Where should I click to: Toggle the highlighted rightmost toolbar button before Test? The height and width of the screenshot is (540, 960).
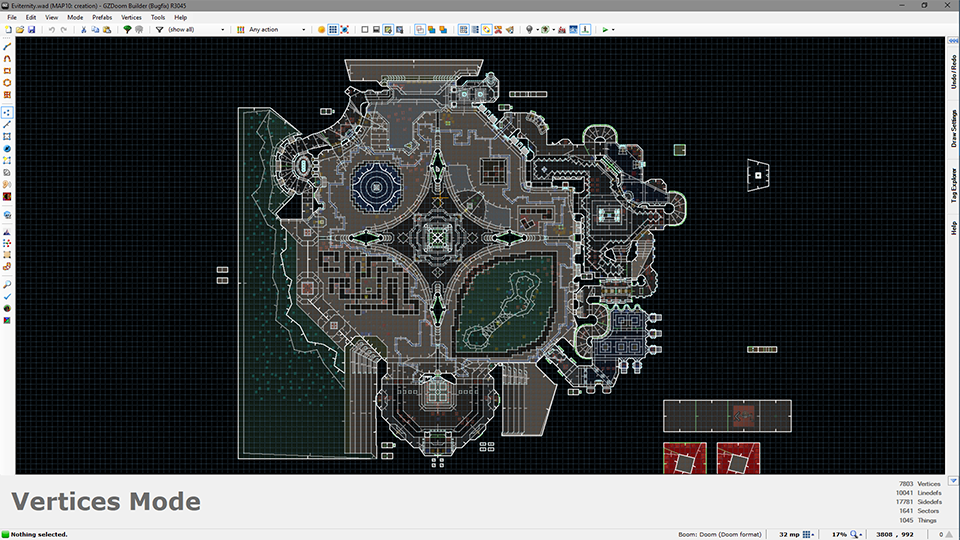[x=585, y=29]
